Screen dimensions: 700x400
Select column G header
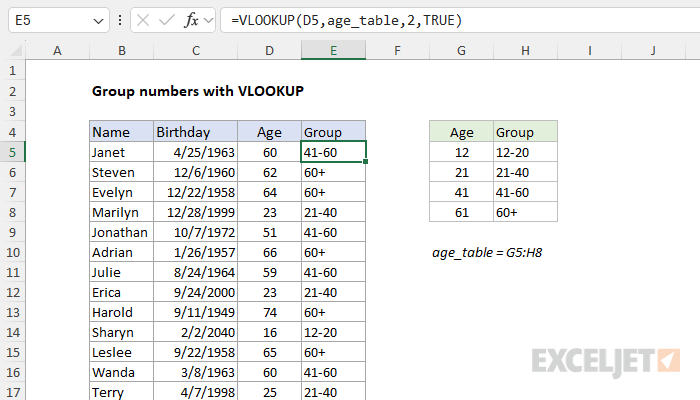[461, 50]
